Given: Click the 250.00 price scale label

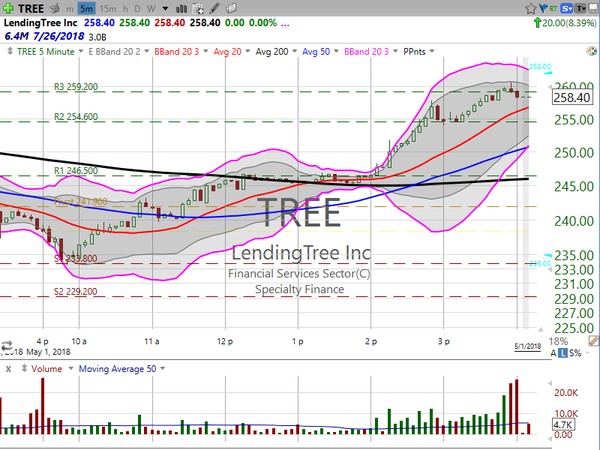Looking at the screenshot, I should pyautogui.click(x=574, y=153).
